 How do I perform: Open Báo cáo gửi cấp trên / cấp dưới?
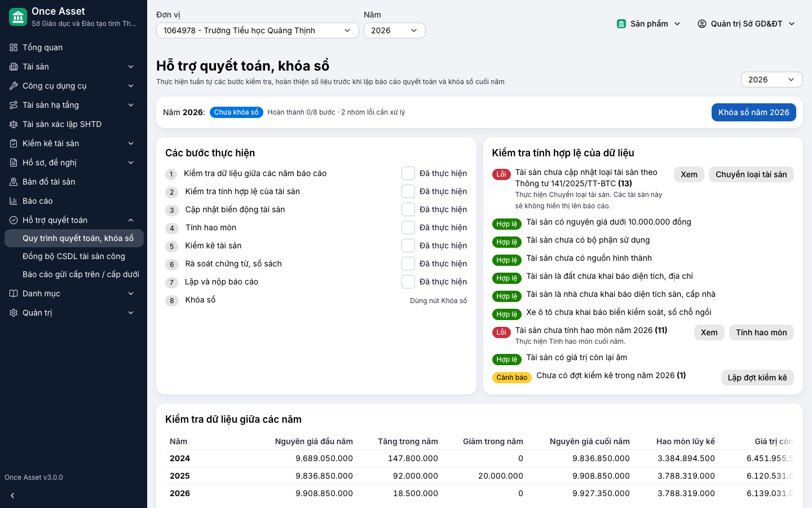pos(74,274)
